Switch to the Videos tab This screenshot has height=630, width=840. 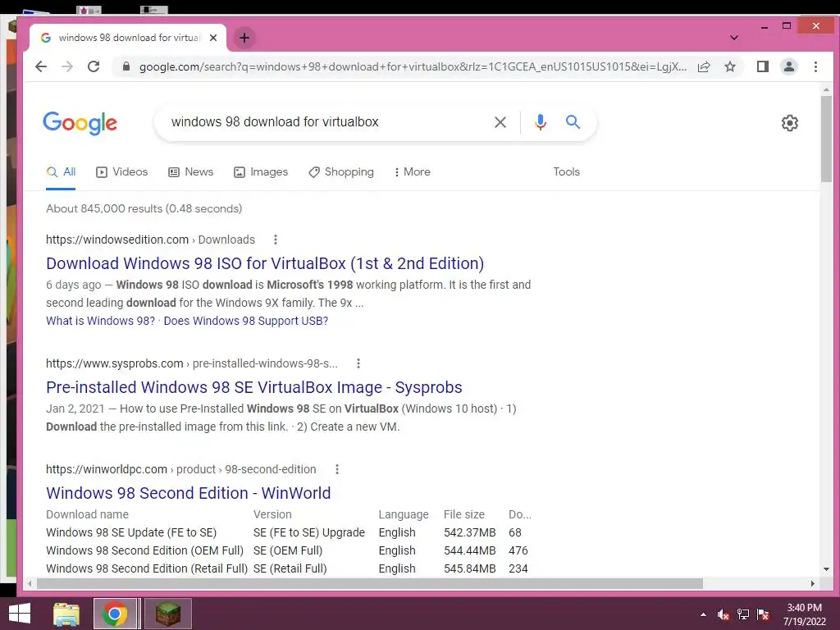click(x=121, y=172)
